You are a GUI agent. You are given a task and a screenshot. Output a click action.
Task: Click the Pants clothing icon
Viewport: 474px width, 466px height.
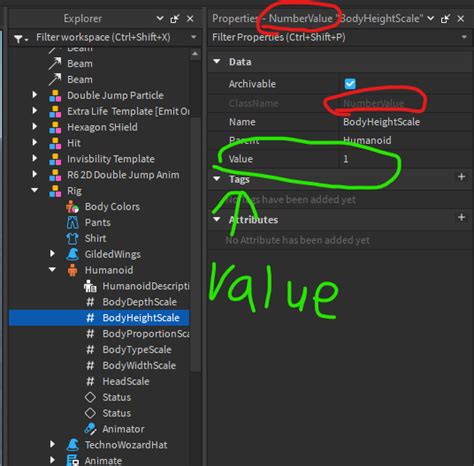[72, 222]
